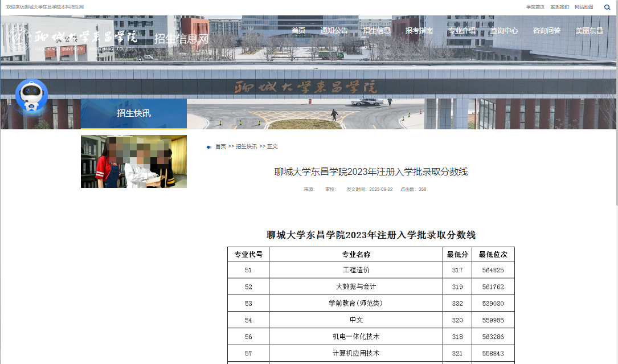
Task: Select the 中文 table cell
Action: pyautogui.click(x=356, y=320)
